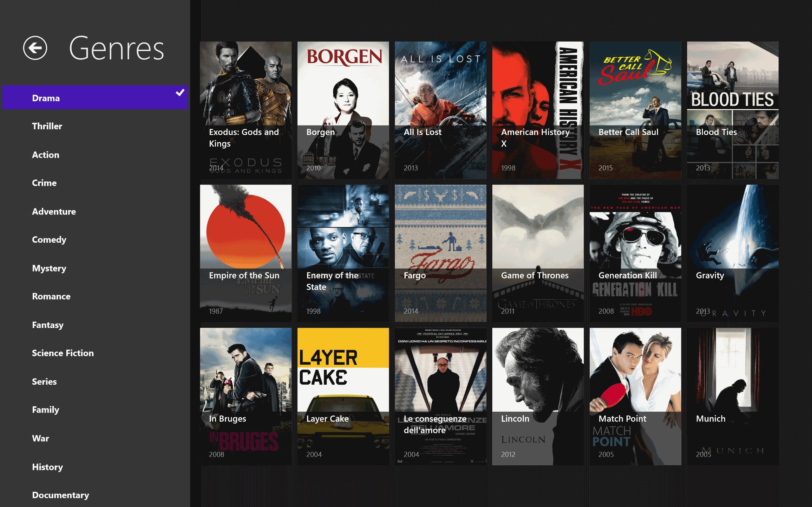Choose the Crime genre filter

(44, 183)
